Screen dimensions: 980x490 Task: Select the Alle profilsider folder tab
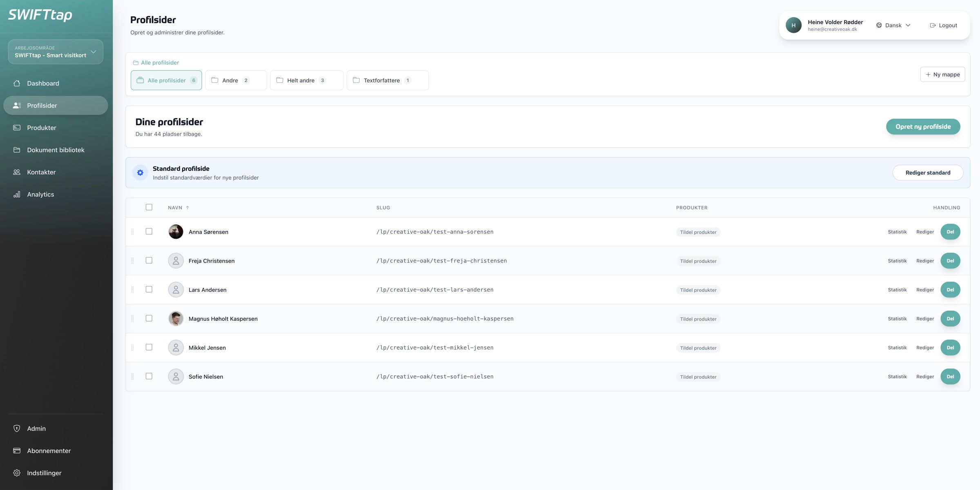point(166,80)
